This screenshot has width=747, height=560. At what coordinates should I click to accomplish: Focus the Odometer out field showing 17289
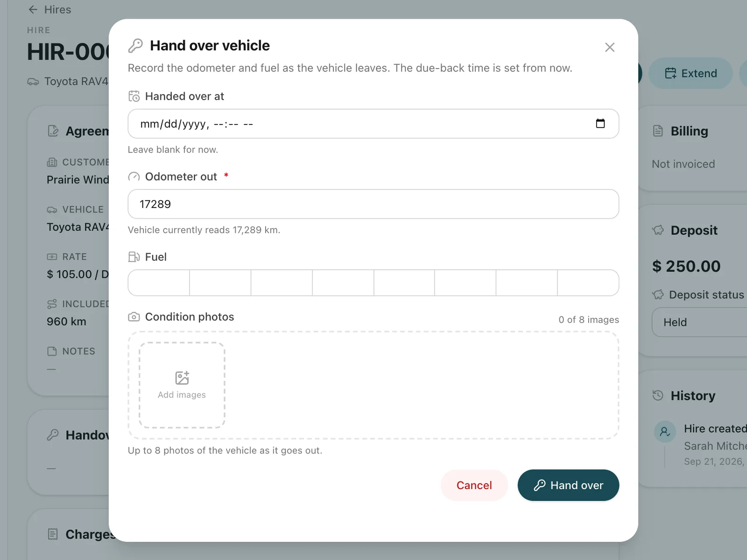(373, 204)
